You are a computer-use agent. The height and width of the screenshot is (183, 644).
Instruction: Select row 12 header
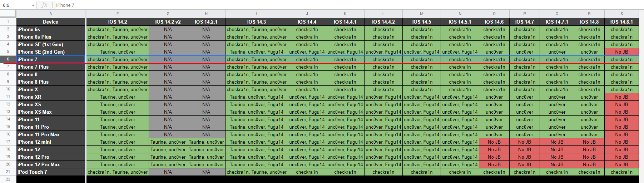[8, 104]
